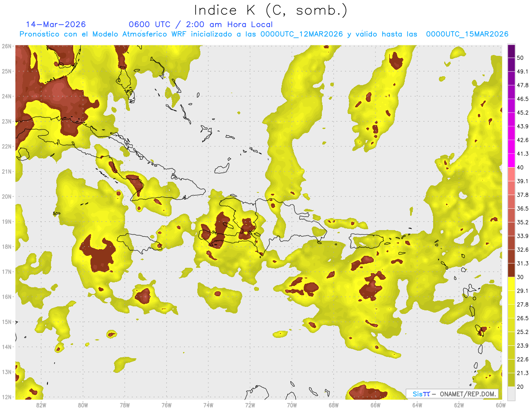Image resolution: width=532 pixels, height=411 pixels.
Task: Select the "14-Mar-2026" date text
Action: pyautogui.click(x=56, y=24)
